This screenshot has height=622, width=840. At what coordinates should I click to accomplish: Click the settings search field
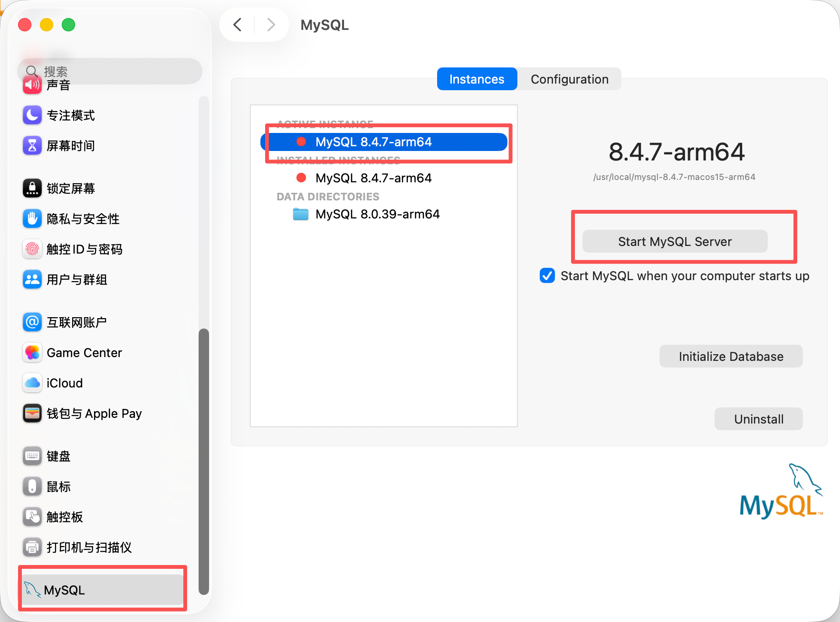tap(114, 71)
